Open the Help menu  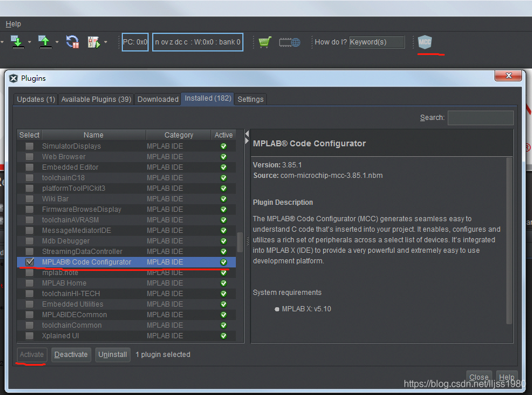(13, 24)
